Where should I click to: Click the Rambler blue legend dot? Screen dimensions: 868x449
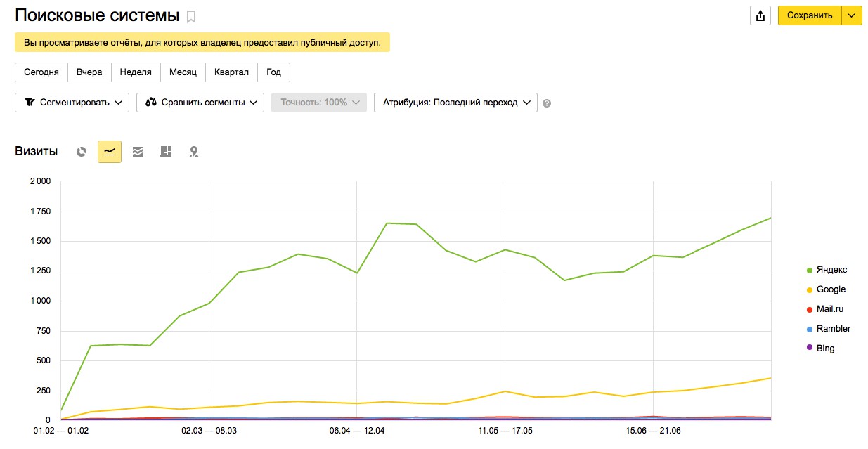click(x=810, y=329)
